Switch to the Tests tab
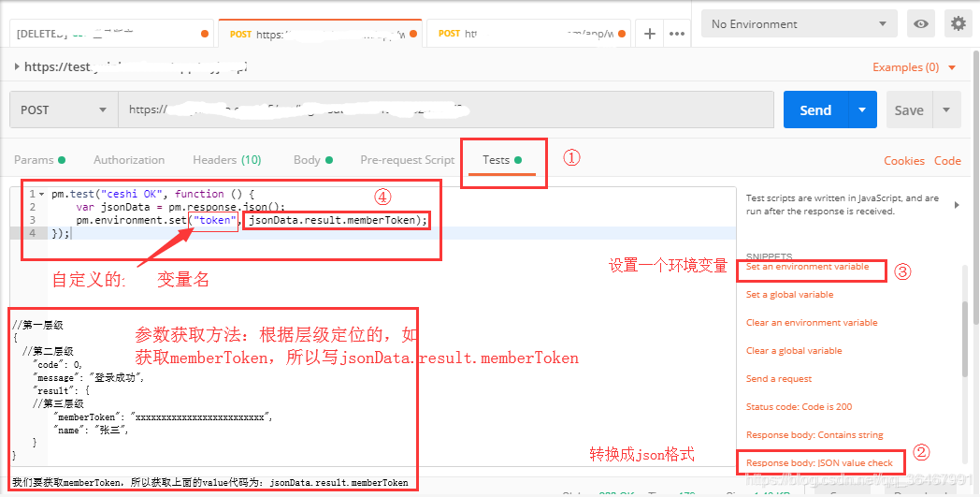Image resolution: width=980 pixels, height=497 pixels. (x=497, y=160)
